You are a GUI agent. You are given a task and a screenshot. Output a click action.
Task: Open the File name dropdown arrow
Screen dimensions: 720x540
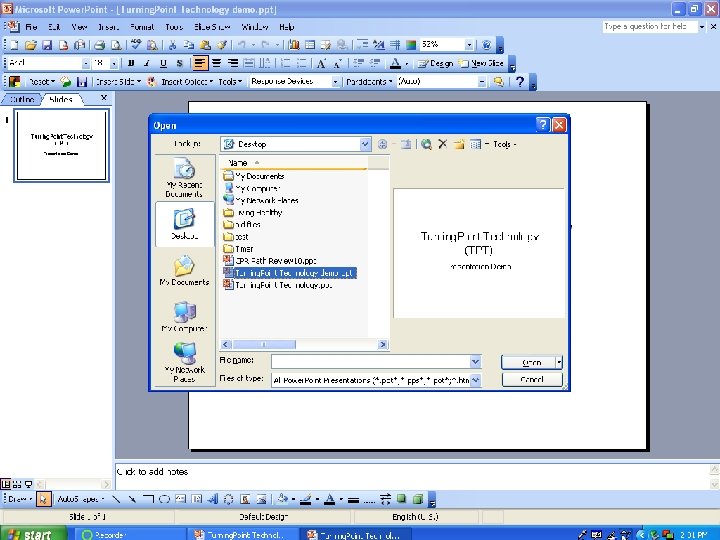tap(476, 362)
